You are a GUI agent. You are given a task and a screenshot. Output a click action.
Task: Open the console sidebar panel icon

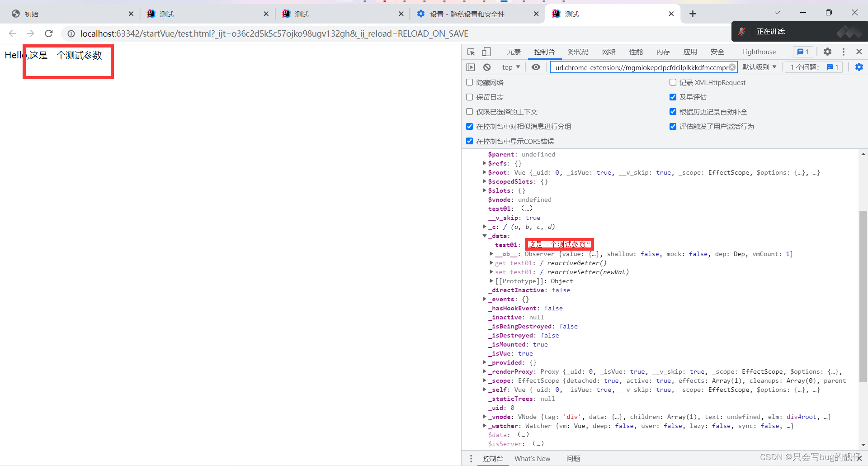coord(471,67)
